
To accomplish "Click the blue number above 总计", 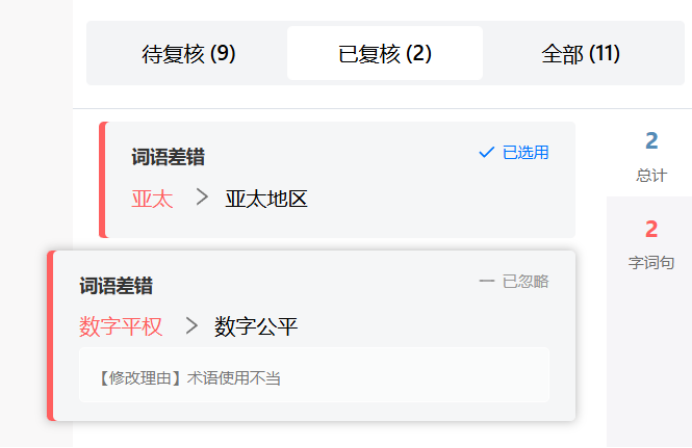I will (651, 141).
